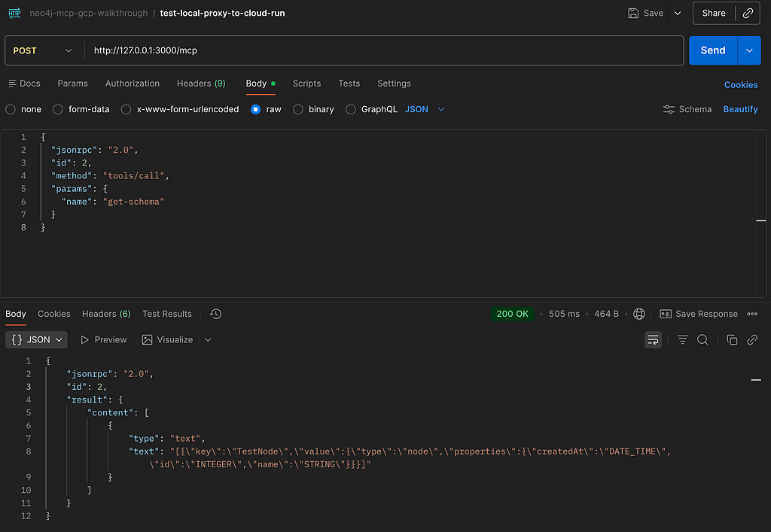The width and height of the screenshot is (771, 532).
Task: Click the Save Response icon
Action: click(666, 314)
